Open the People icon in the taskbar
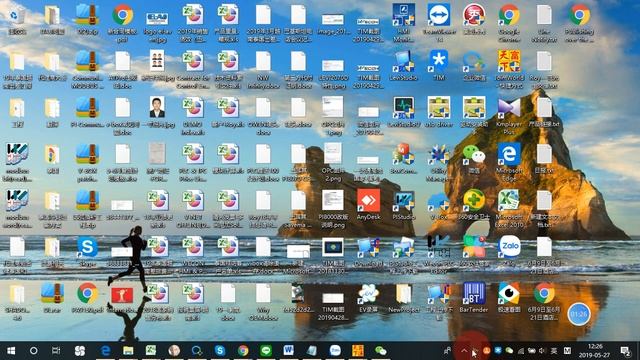 click(448, 351)
